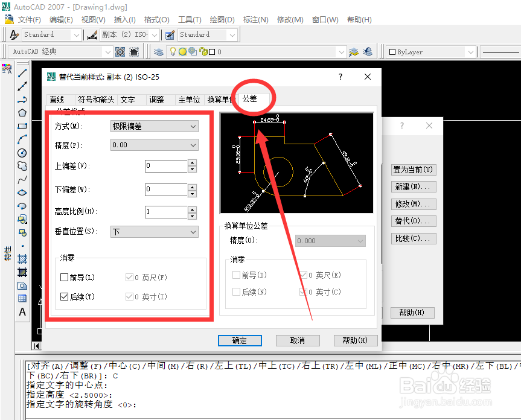The height and width of the screenshot is (420, 521).
Task: Toggle the 后续(N) alternate units checkbox
Action: (236, 292)
